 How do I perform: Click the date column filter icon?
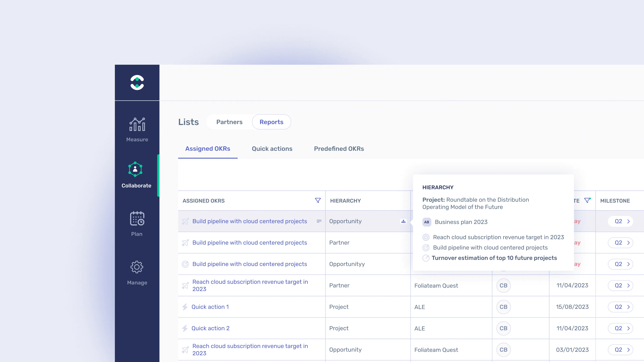click(x=587, y=200)
